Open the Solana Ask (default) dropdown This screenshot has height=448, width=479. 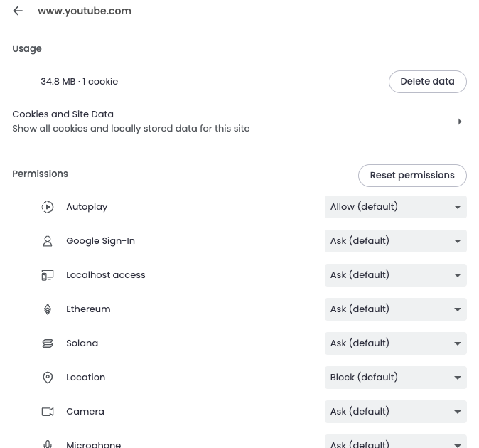(396, 343)
